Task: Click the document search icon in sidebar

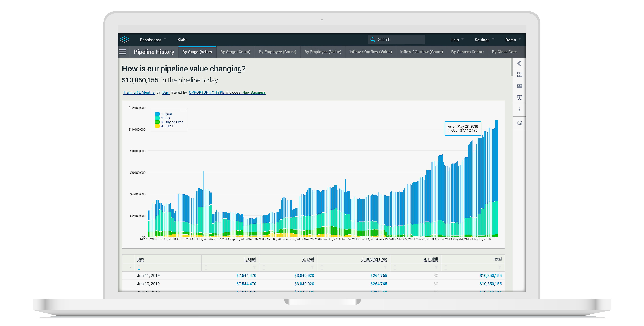Action: pos(519,123)
